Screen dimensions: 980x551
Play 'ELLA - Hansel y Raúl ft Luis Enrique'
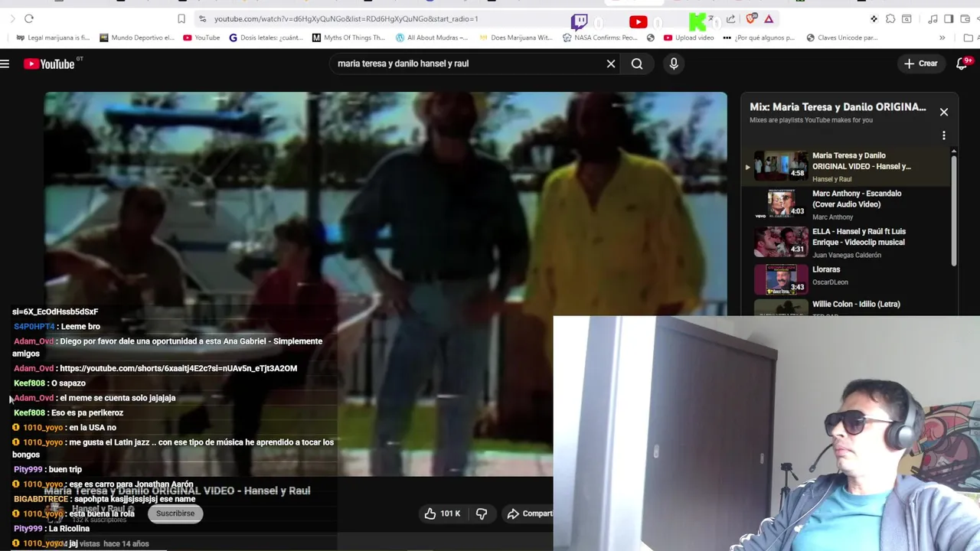[x=846, y=242]
